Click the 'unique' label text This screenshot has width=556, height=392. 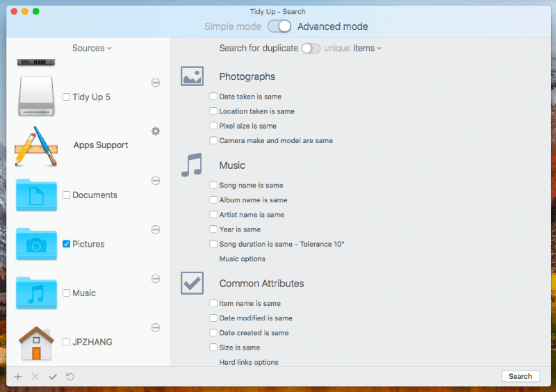click(337, 48)
